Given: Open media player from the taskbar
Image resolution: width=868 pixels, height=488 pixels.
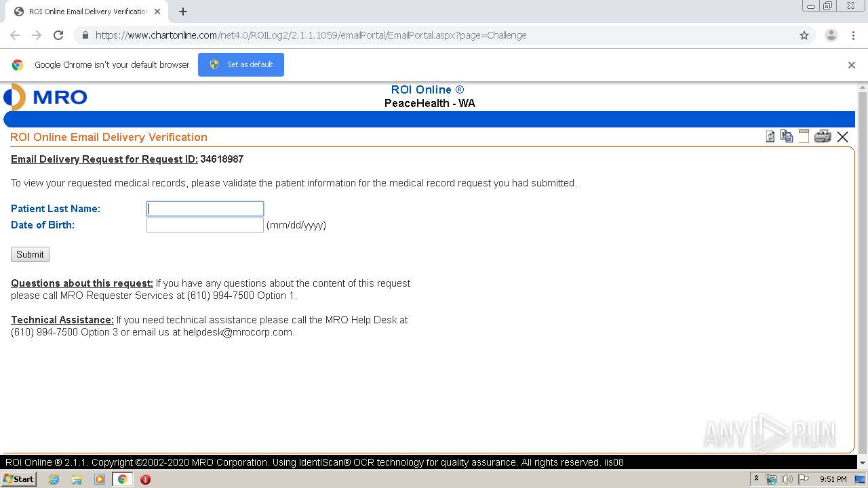Looking at the screenshot, I should click(x=100, y=479).
